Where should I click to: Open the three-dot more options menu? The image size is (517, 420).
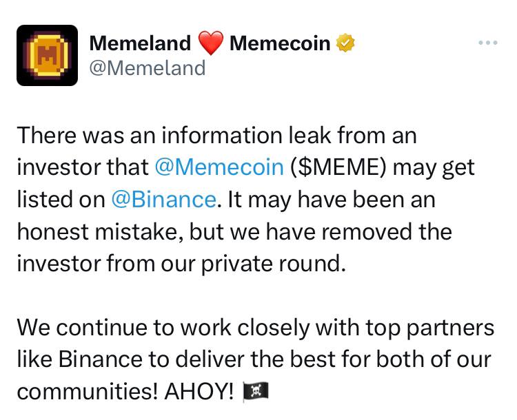point(487,43)
